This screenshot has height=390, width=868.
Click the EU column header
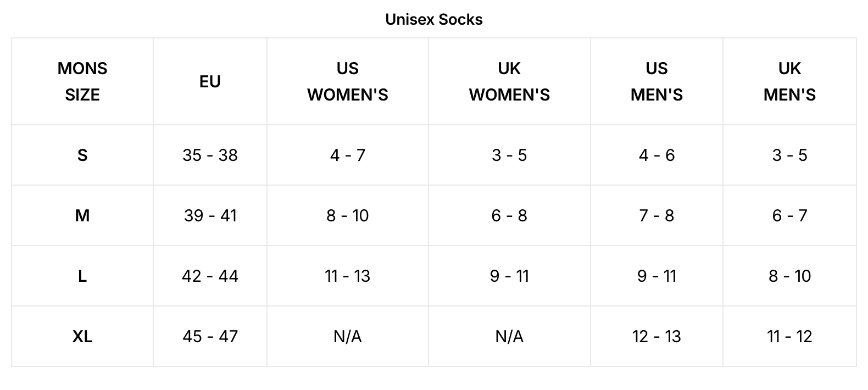(210, 81)
